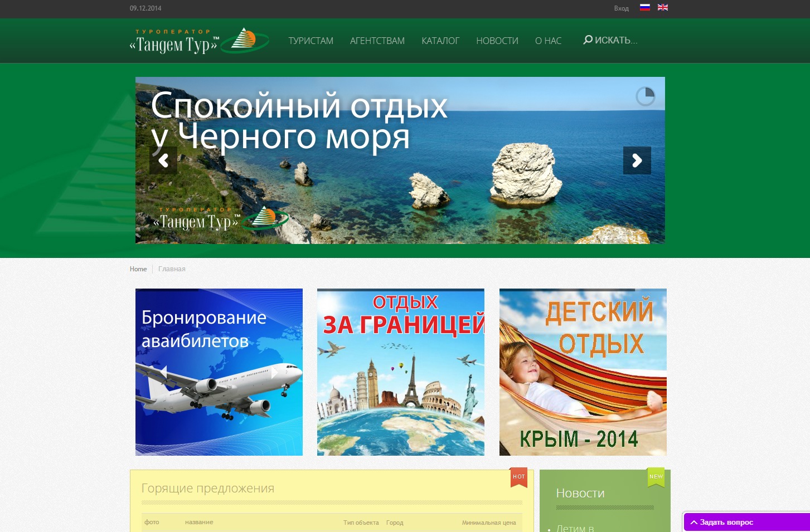810x532 pixels.
Task: Click the Вход login link
Action: click(x=621, y=8)
